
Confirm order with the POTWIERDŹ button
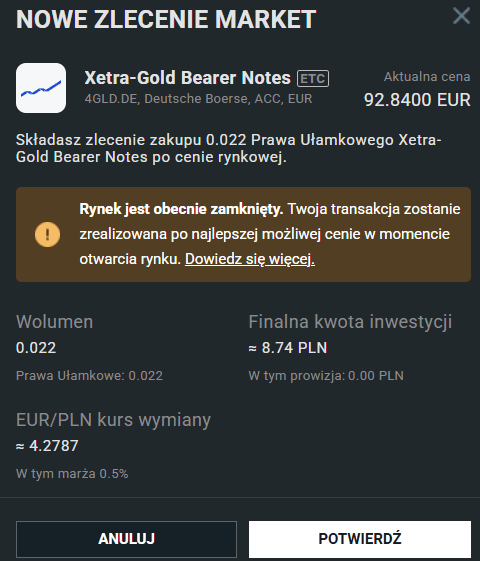click(x=360, y=539)
